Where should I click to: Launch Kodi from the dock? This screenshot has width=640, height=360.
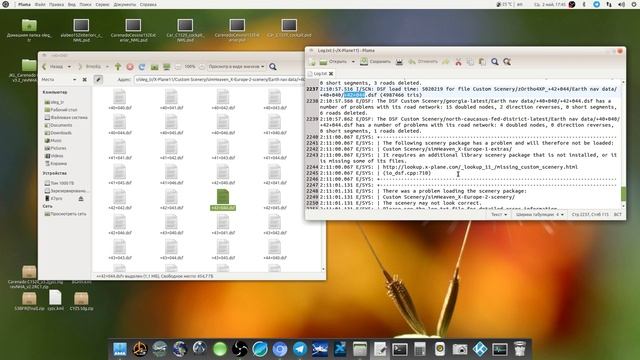[x=480, y=349]
